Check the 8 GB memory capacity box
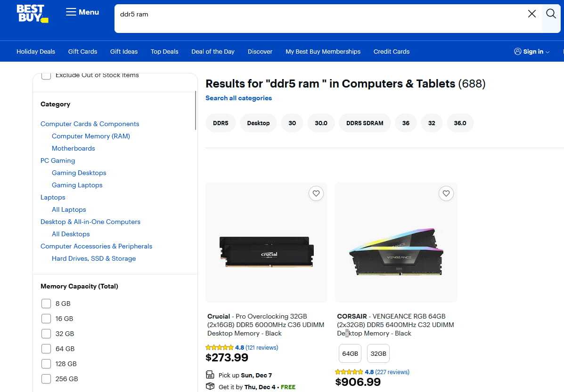 click(x=46, y=304)
